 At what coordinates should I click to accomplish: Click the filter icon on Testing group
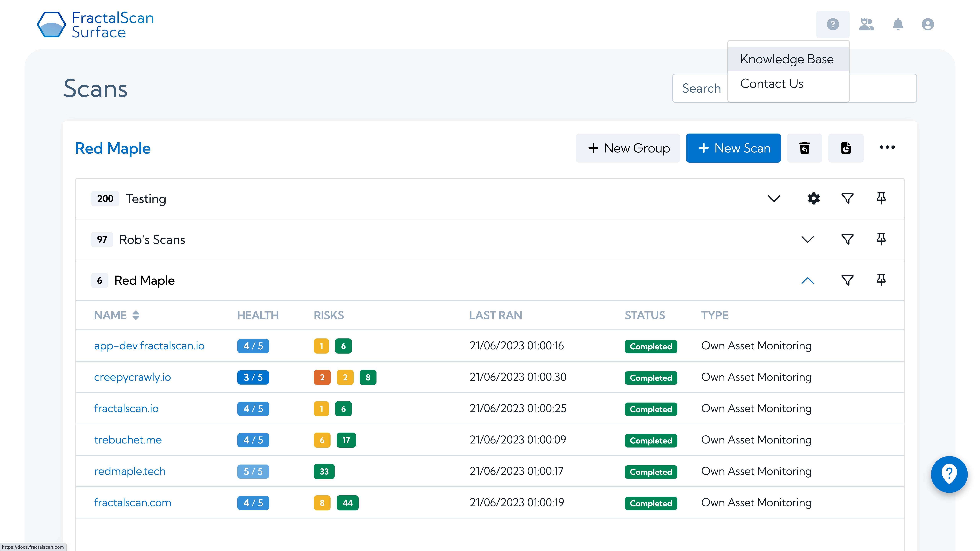tap(847, 198)
